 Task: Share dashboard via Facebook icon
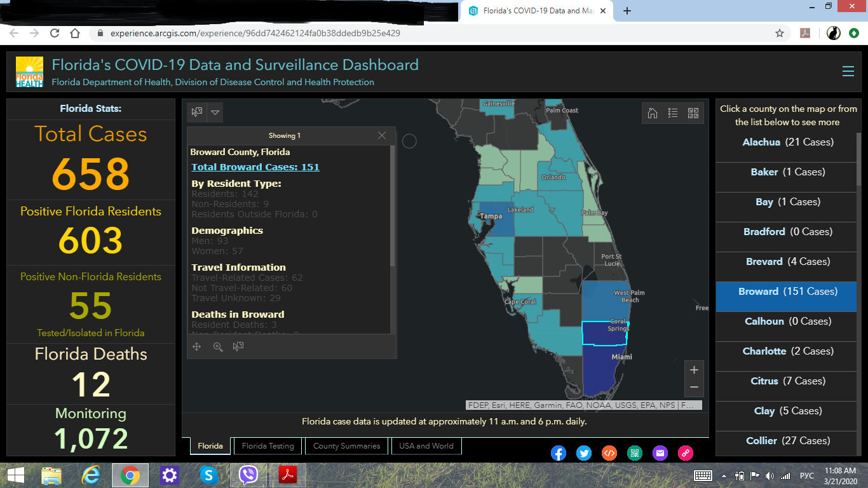(558, 453)
